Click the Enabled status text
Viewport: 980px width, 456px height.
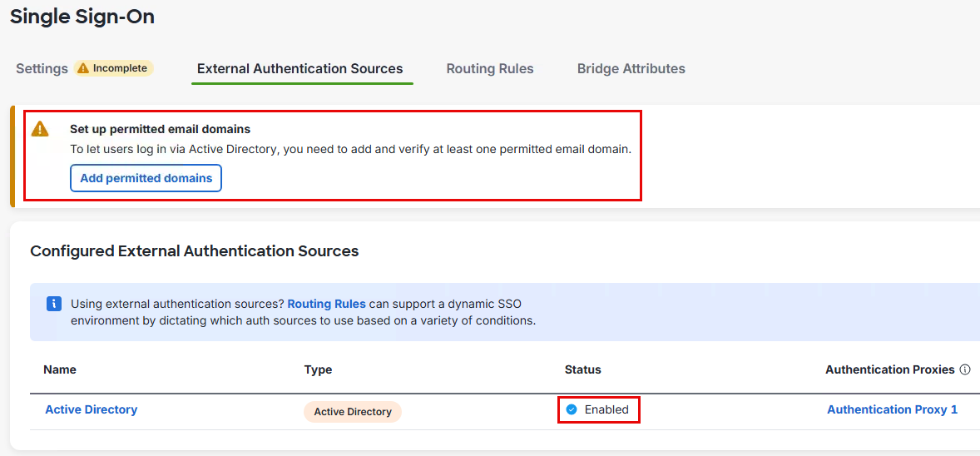(606, 409)
